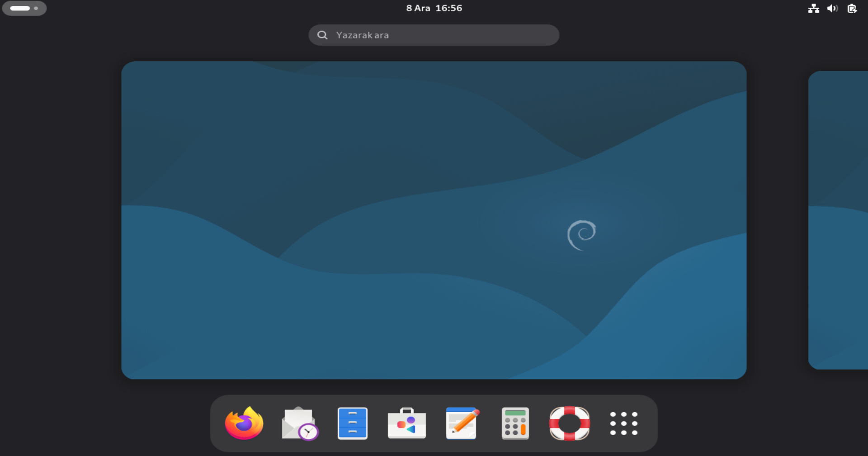868x456 pixels.
Task: Click the Yazarak ara search field
Action: (434, 35)
